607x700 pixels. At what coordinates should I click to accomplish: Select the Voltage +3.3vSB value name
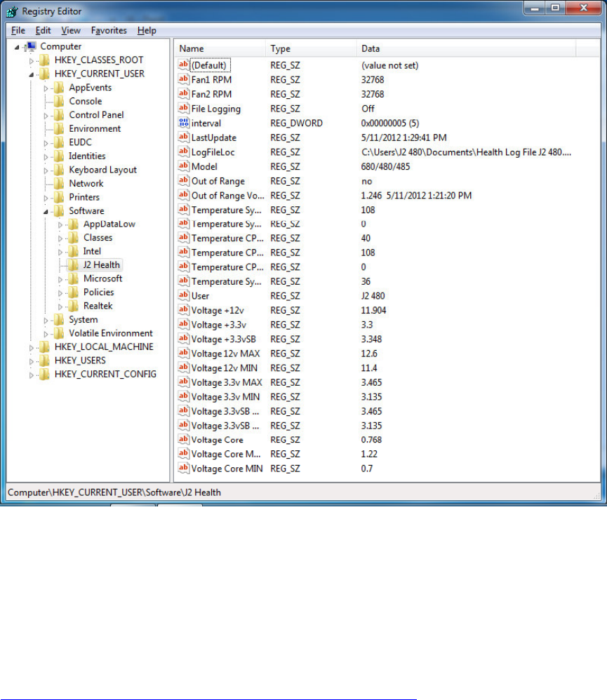point(223,339)
